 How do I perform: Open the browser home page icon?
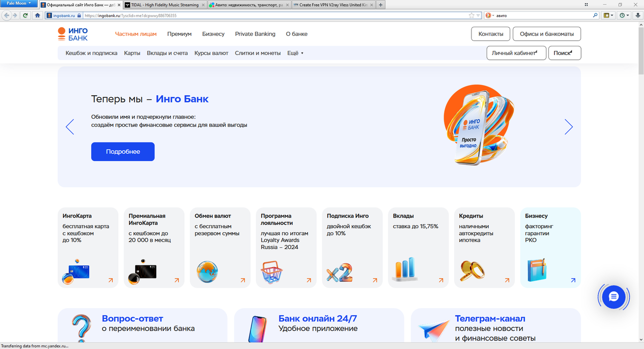click(38, 16)
